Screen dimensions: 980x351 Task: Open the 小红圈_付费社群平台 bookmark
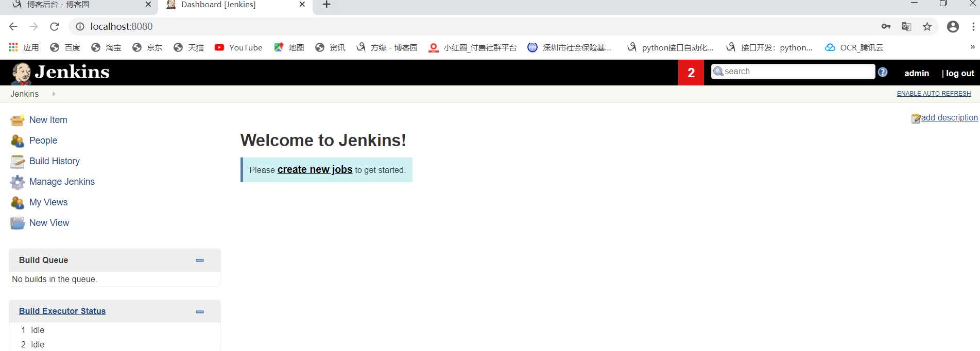point(473,47)
